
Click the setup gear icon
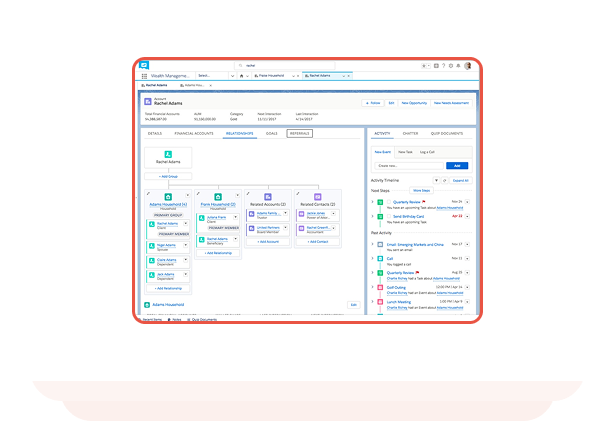pyautogui.click(x=451, y=66)
